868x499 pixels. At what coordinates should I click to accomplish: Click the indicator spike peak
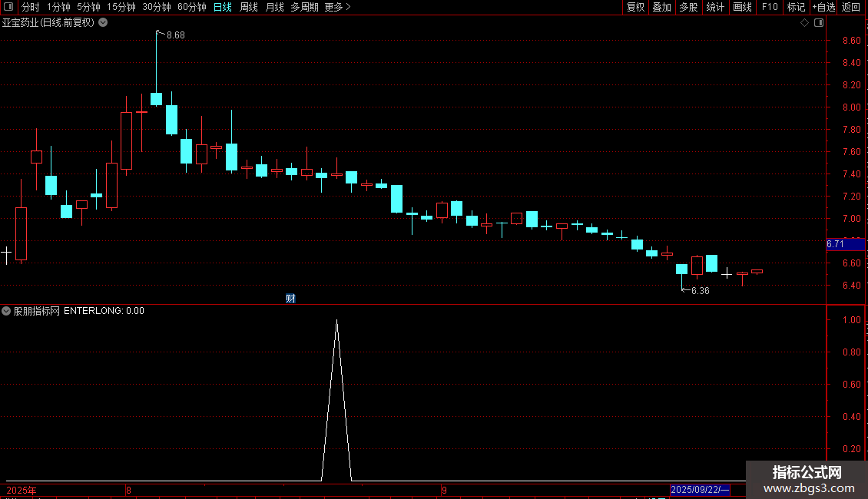(x=336, y=321)
